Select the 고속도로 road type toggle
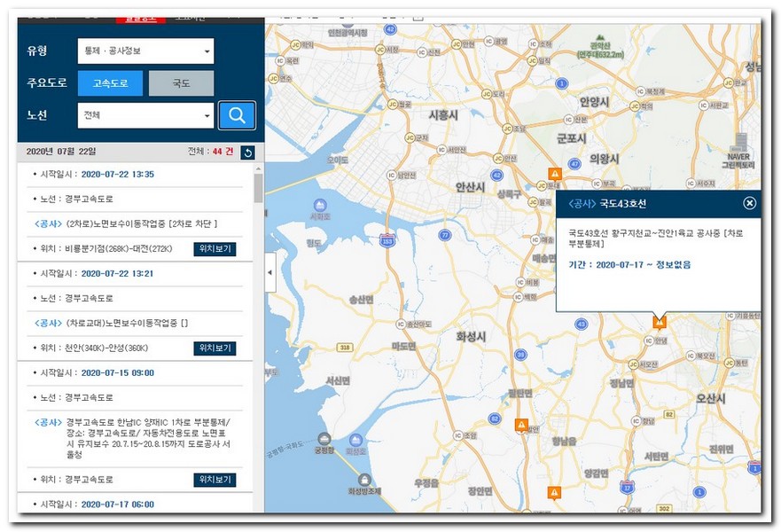This screenshot has height=532, width=781. point(109,83)
